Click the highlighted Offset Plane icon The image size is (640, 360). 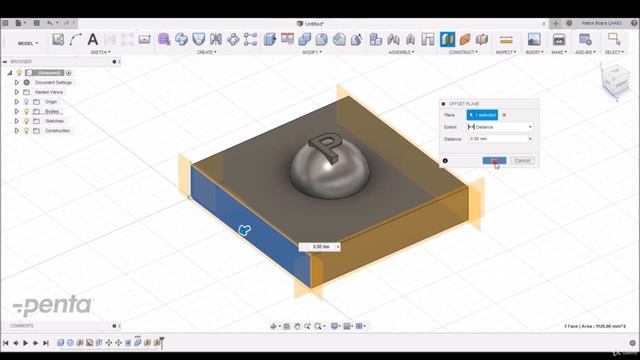pyautogui.click(x=447, y=39)
